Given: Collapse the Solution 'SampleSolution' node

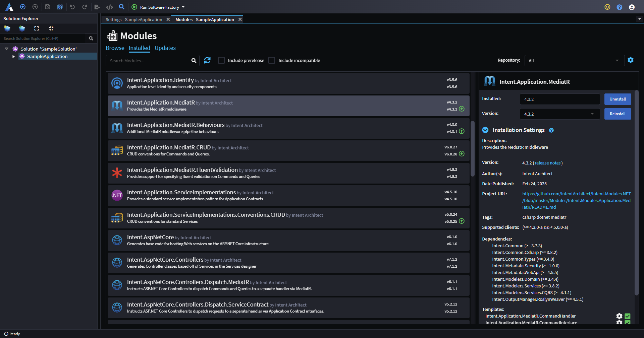Looking at the screenshot, I should coord(6,49).
